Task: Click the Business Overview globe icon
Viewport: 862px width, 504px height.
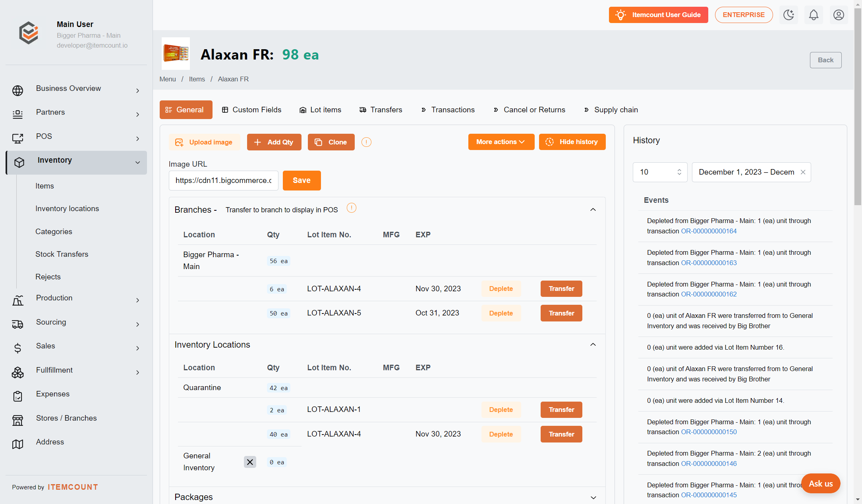Action: 17,90
